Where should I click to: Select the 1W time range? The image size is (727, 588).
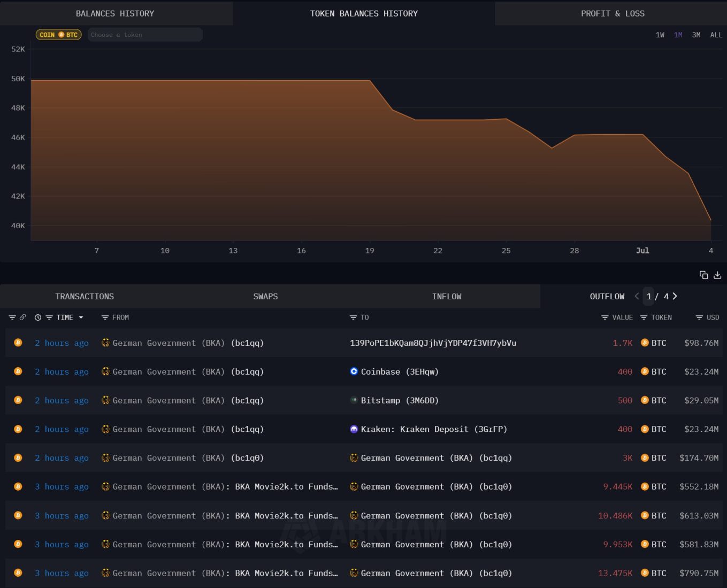pos(660,35)
